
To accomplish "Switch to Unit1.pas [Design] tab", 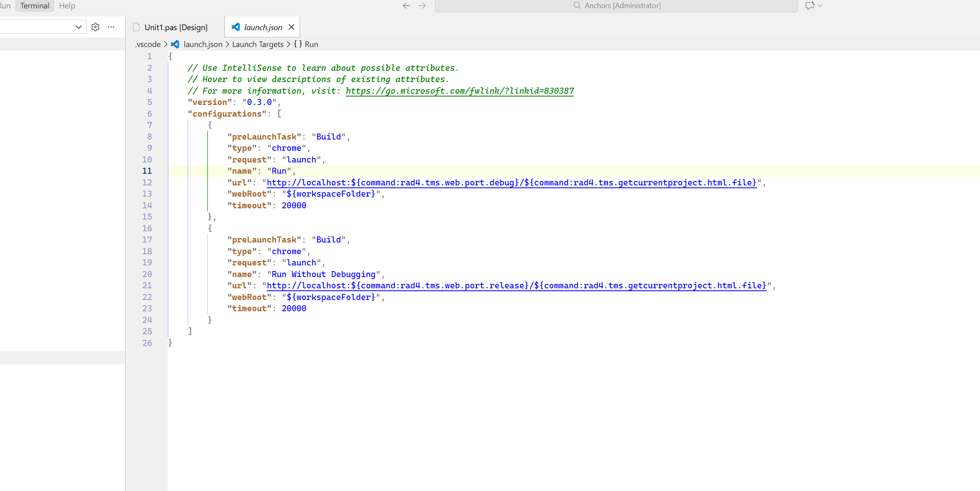I will (x=176, y=27).
